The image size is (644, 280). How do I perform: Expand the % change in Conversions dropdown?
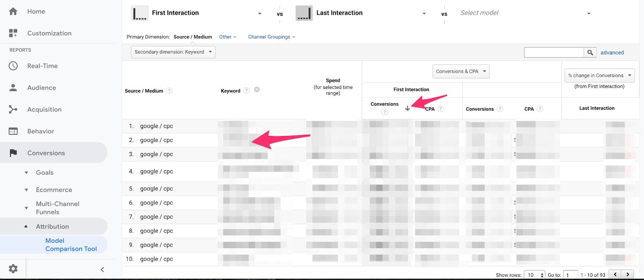pyautogui.click(x=599, y=76)
